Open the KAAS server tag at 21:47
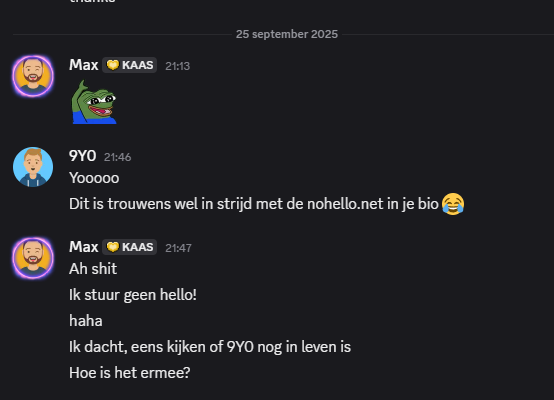 (x=130, y=247)
